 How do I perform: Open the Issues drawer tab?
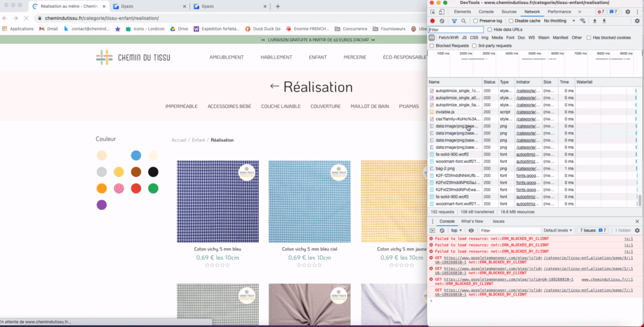click(x=498, y=221)
